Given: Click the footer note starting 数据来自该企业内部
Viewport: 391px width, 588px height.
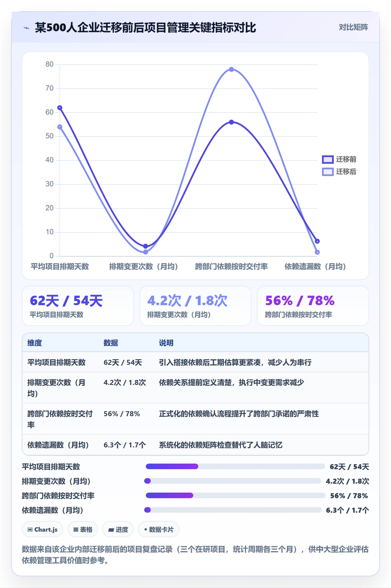Looking at the screenshot, I should tap(195, 555).
